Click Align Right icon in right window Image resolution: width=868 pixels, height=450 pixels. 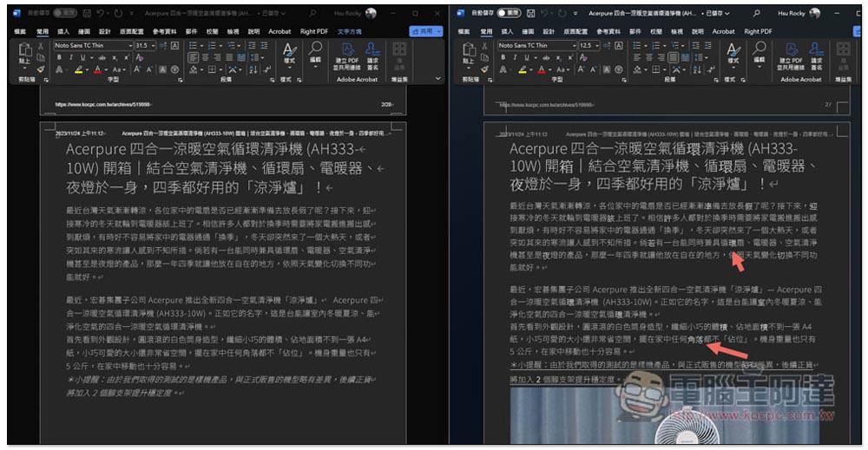point(661,57)
